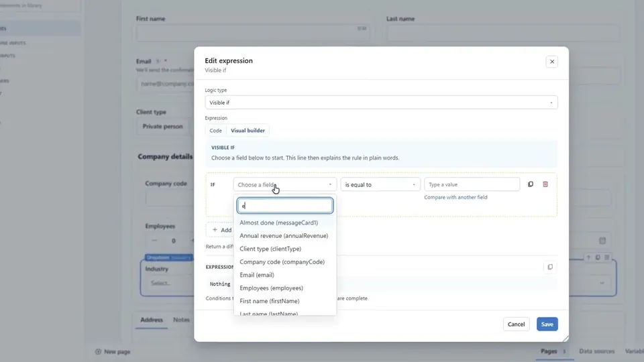
Task: Click the resize grip at the dialog corner
Action: click(566, 339)
